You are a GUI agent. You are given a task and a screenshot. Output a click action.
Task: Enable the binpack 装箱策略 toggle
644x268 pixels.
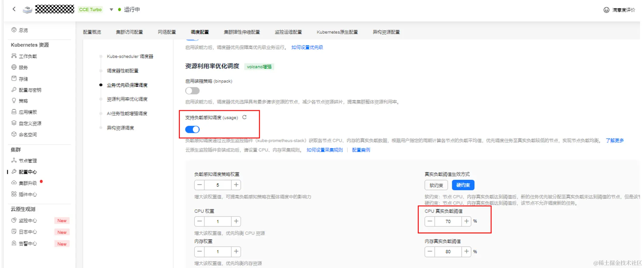192,91
